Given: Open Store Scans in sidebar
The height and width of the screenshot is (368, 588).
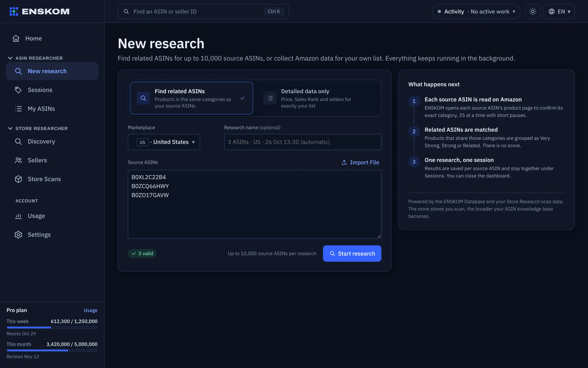Looking at the screenshot, I should pos(52,179).
